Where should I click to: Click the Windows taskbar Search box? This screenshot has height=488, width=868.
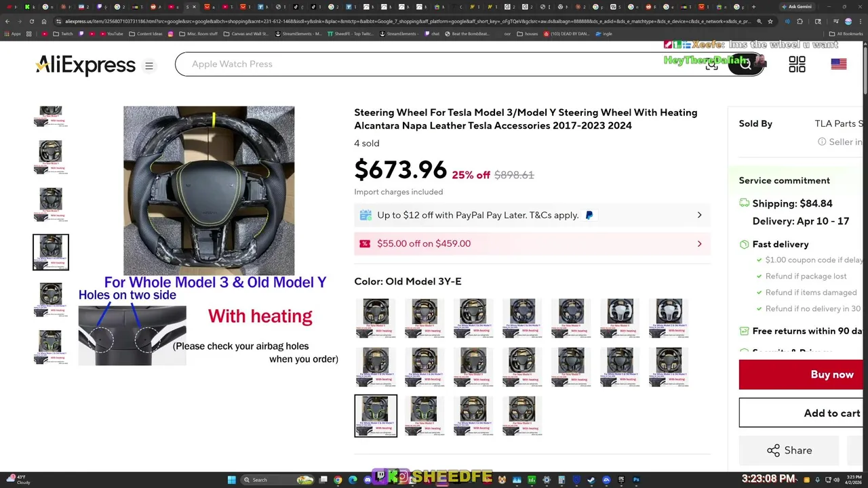277,480
